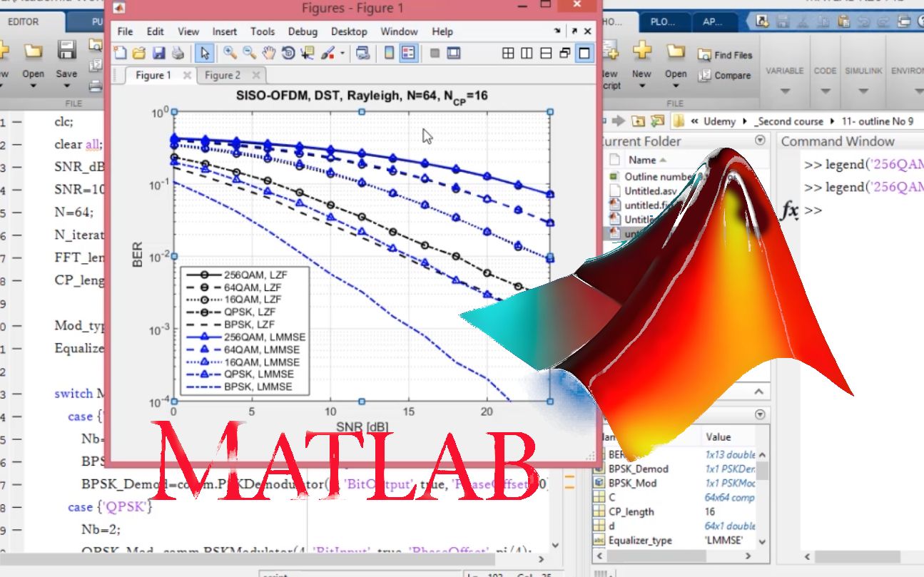Click the forward arrow in the address bar

tap(619, 121)
